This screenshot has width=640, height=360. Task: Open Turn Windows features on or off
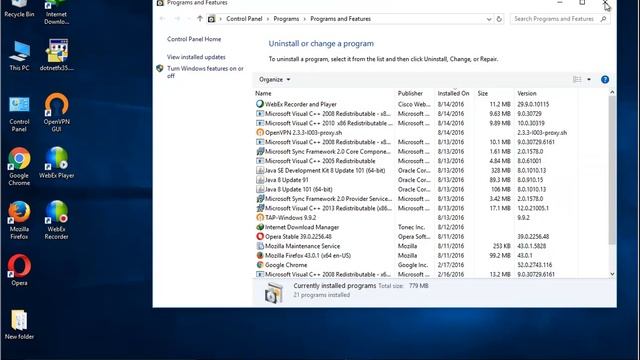point(205,72)
